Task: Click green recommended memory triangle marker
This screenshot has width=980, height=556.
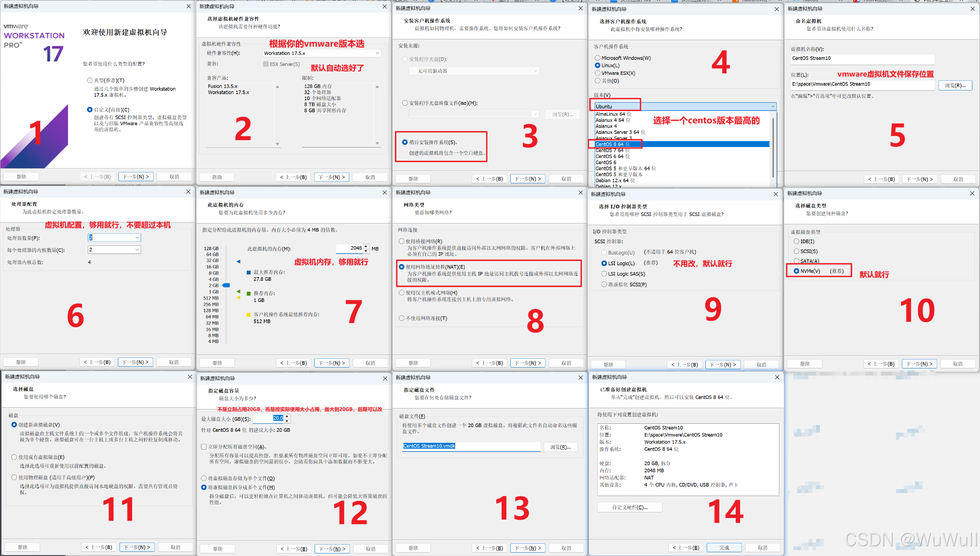Action: point(238,292)
